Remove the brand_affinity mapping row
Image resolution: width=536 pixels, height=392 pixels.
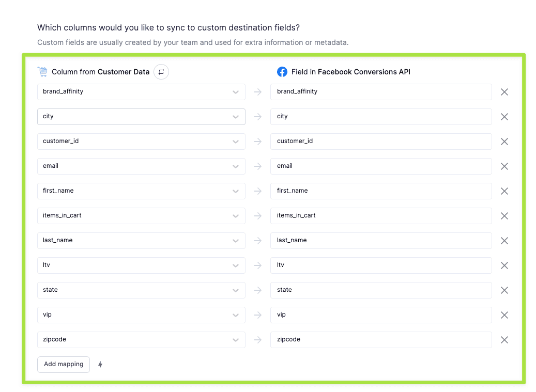click(x=504, y=92)
